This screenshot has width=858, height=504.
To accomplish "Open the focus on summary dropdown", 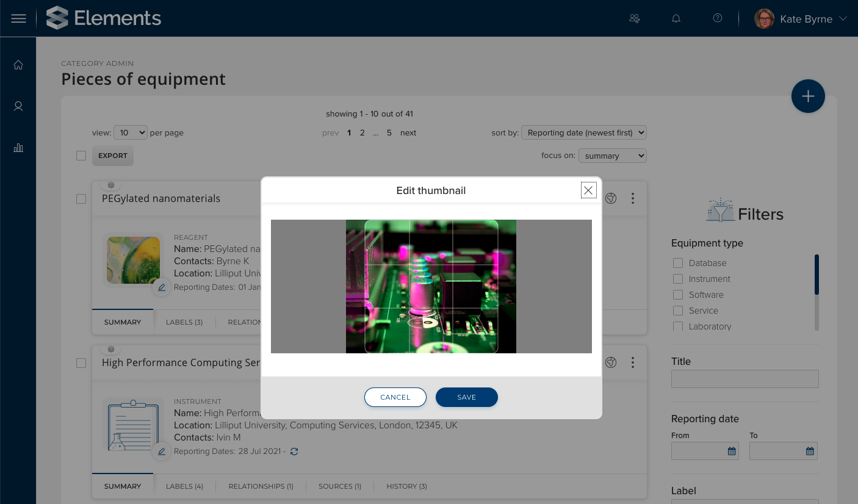I will coord(612,156).
